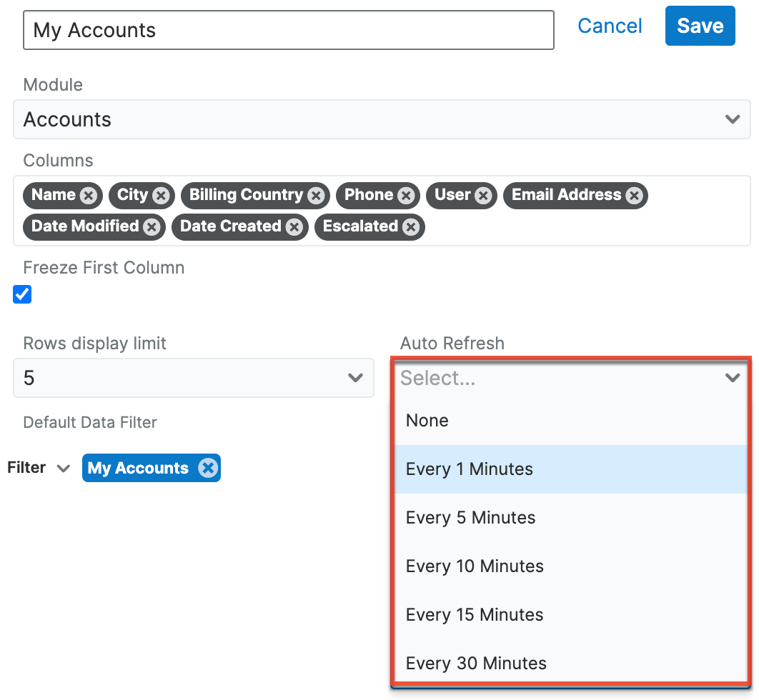Remove the Phone column chip
The width and height of the screenshot is (759, 700).
405,195
